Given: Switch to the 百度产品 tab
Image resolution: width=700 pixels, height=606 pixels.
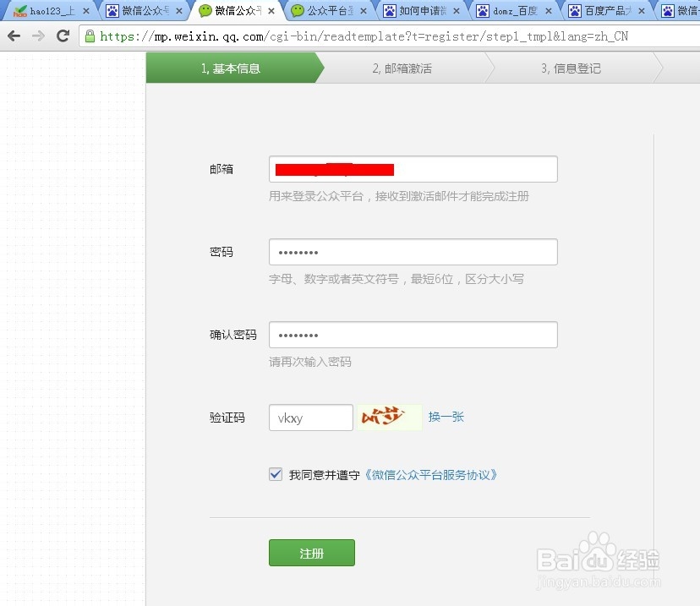Looking at the screenshot, I should (608, 11).
